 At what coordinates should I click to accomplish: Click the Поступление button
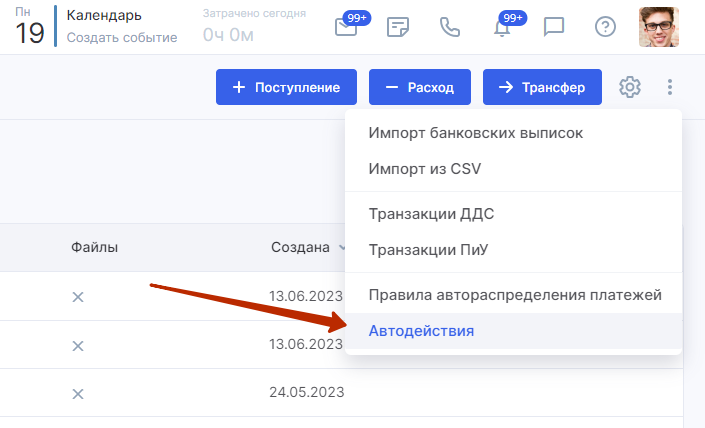285,87
